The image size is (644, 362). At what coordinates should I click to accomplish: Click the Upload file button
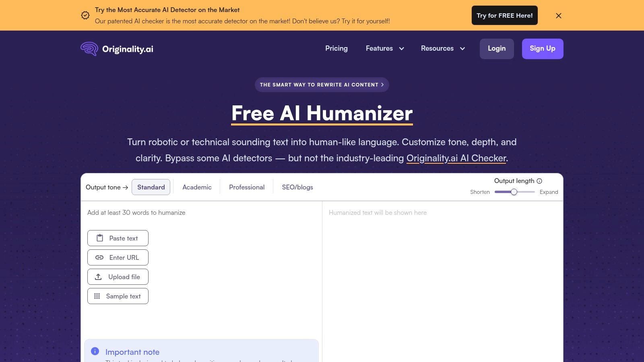pyautogui.click(x=118, y=277)
